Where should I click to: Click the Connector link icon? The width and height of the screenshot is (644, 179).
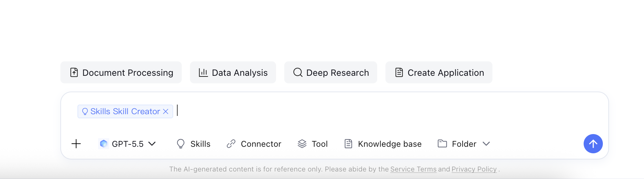[x=231, y=144]
